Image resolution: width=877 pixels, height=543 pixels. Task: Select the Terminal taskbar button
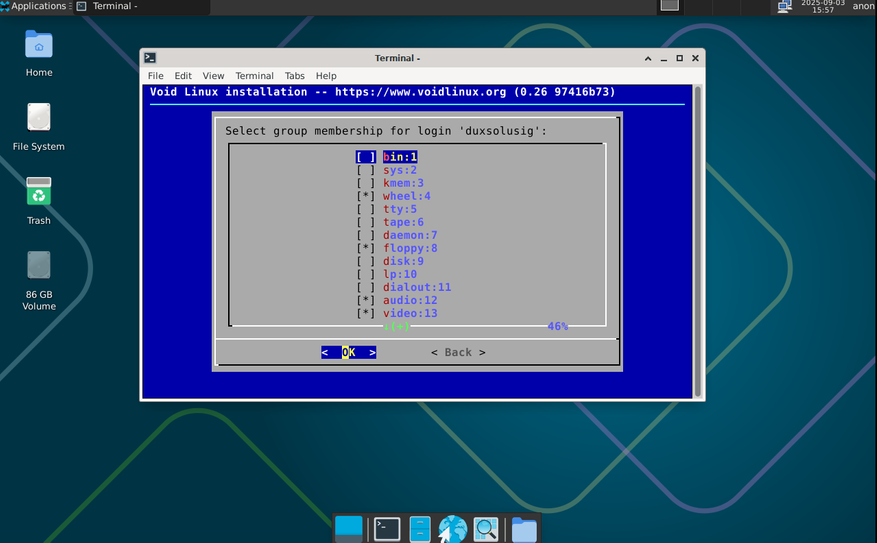point(143,6)
